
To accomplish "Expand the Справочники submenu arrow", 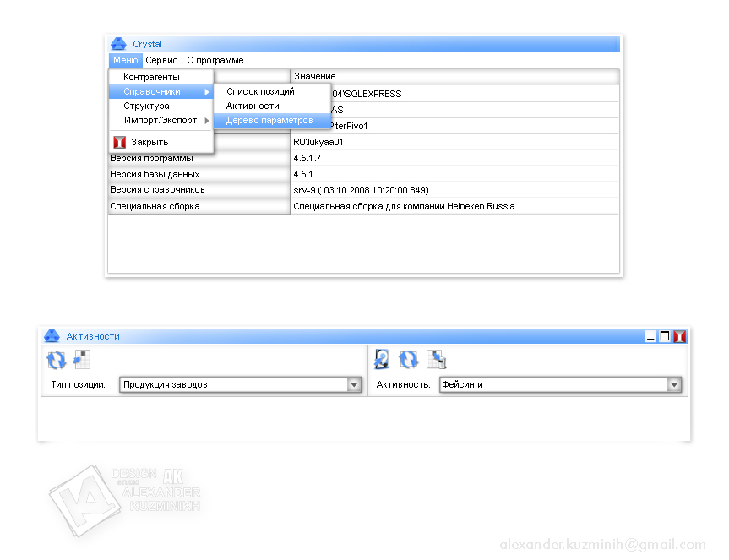I will pyautogui.click(x=207, y=92).
